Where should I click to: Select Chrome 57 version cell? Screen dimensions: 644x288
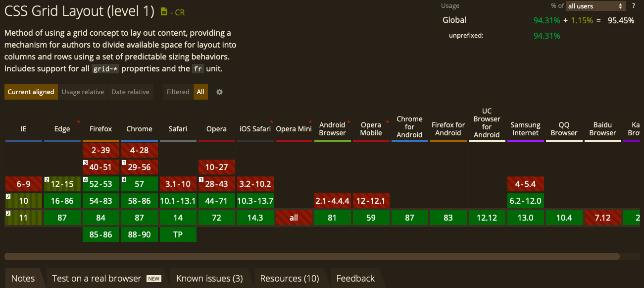click(x=140, y=184)
